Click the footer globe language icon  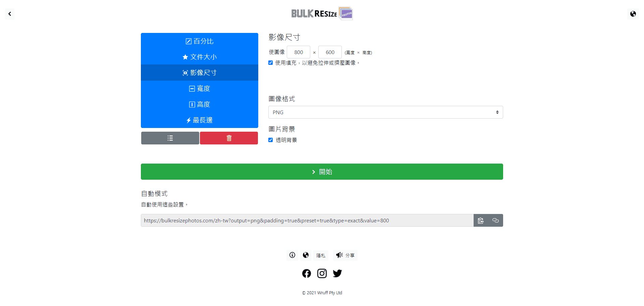coord(306,255)
